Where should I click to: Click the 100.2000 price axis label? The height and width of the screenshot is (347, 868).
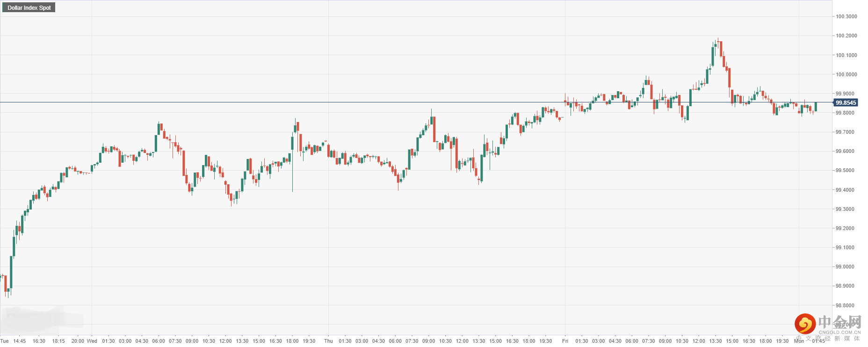tap(846, 36)
